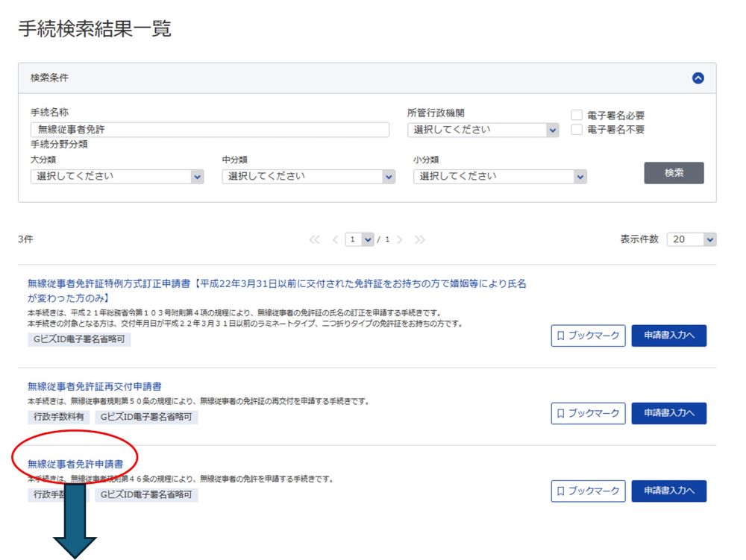746x560 pixels.
Task: Go to first page double-arrow icon
Action: pyautogui.click(x=315, y=239)
